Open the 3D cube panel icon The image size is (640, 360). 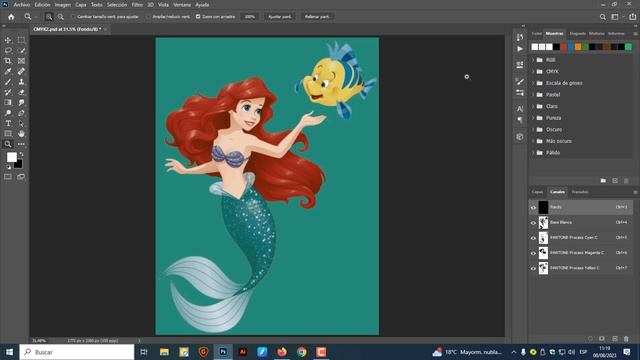click(x=520, y=137)
